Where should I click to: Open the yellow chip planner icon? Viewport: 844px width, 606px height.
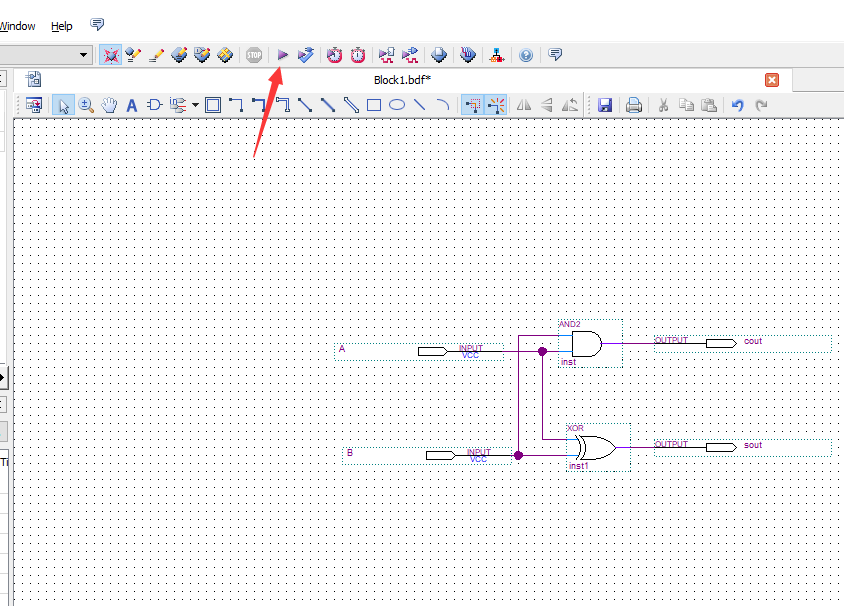[225, 55]
